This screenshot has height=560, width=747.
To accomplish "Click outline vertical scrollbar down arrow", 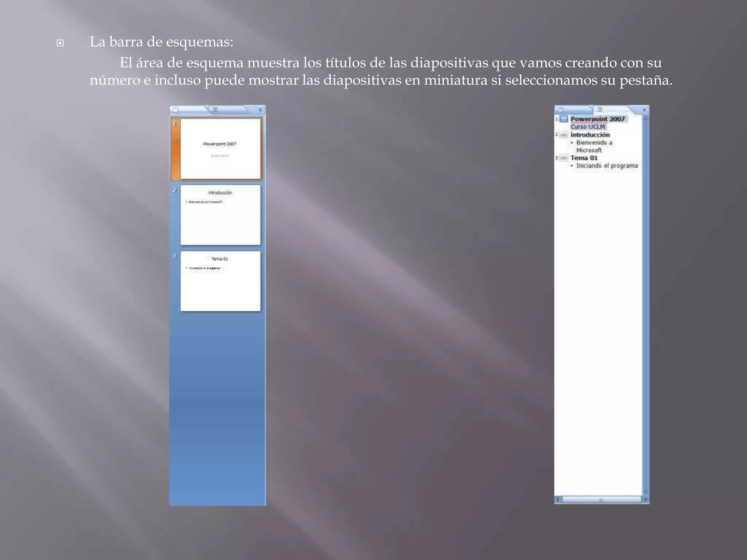I will (646, 492).
